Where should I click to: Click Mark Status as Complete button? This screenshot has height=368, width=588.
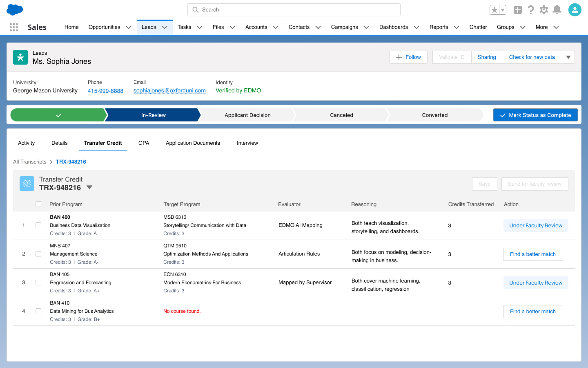click(535, 115)
